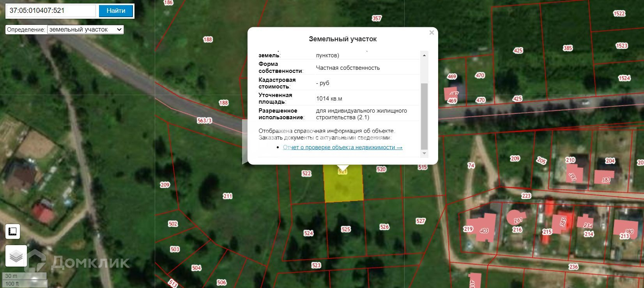Viewport: 644px width, 288px height.
Task: Open the property check report link
Action: [x=343, y=147]
